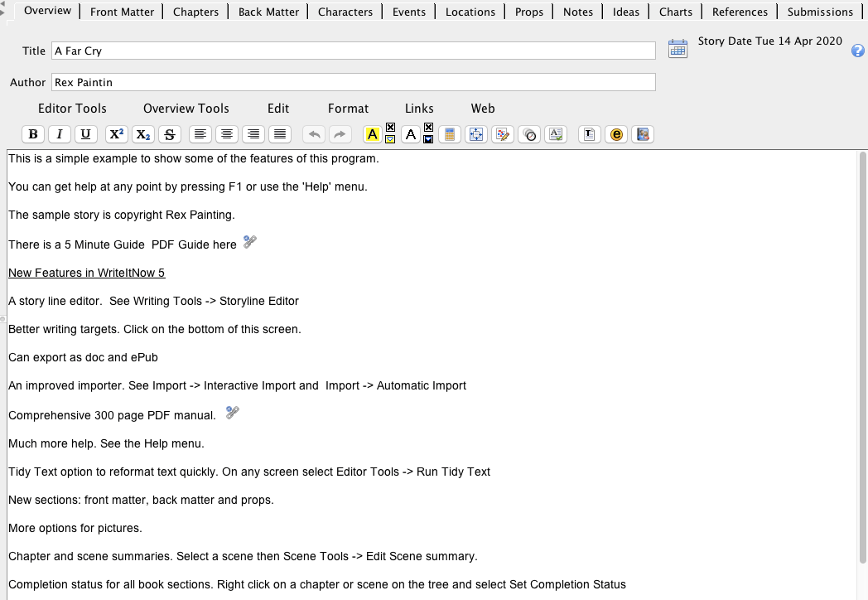Apply superscript formatting
Screen dimensions: 868x600
(x=116, y=134)
